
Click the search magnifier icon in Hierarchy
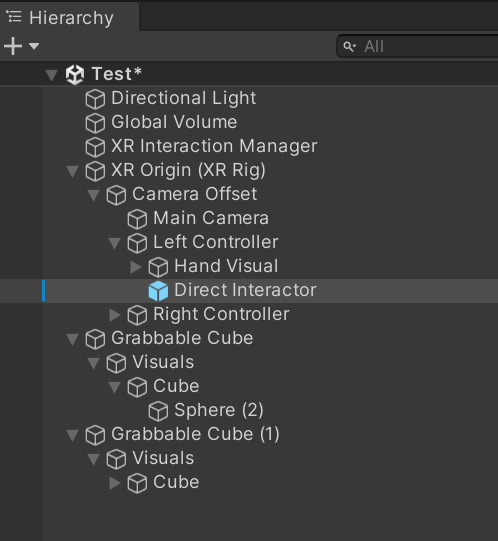click(x=349, y=47)
